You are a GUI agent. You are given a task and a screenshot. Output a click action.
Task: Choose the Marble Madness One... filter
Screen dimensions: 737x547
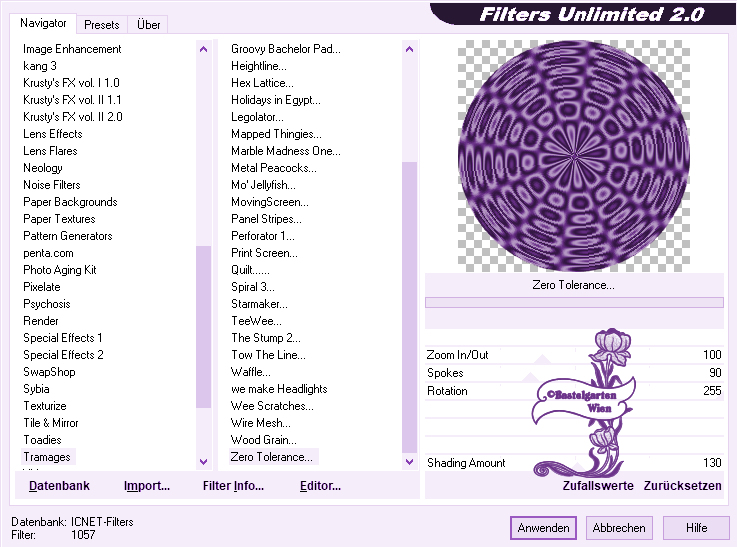286,151
